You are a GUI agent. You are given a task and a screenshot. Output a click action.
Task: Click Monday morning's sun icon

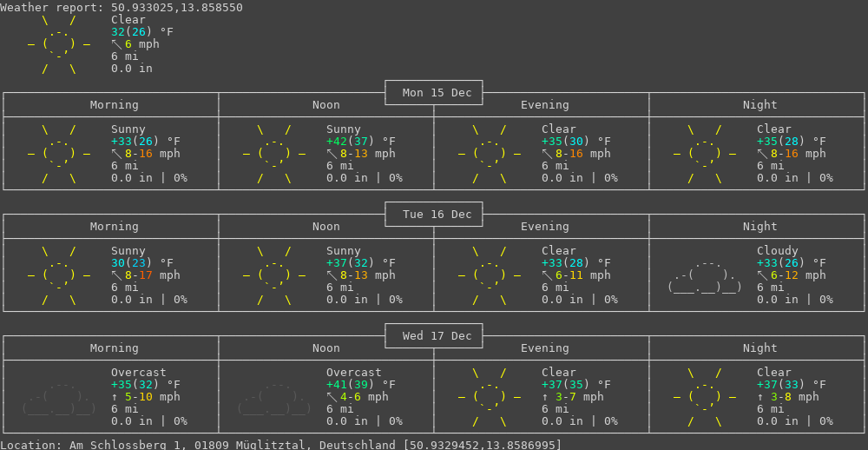point(59,154)
